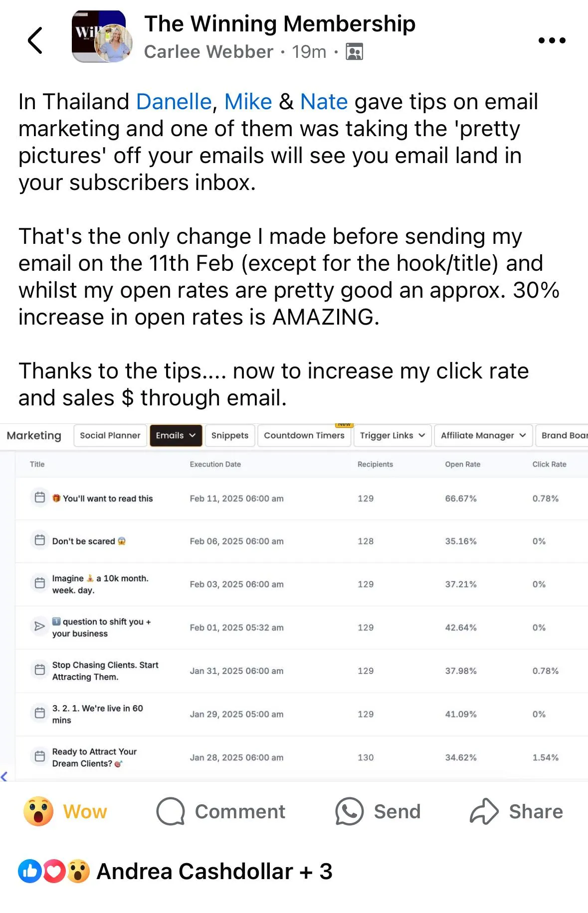Tap the WhatsApp Send icon

click(349, 811)
